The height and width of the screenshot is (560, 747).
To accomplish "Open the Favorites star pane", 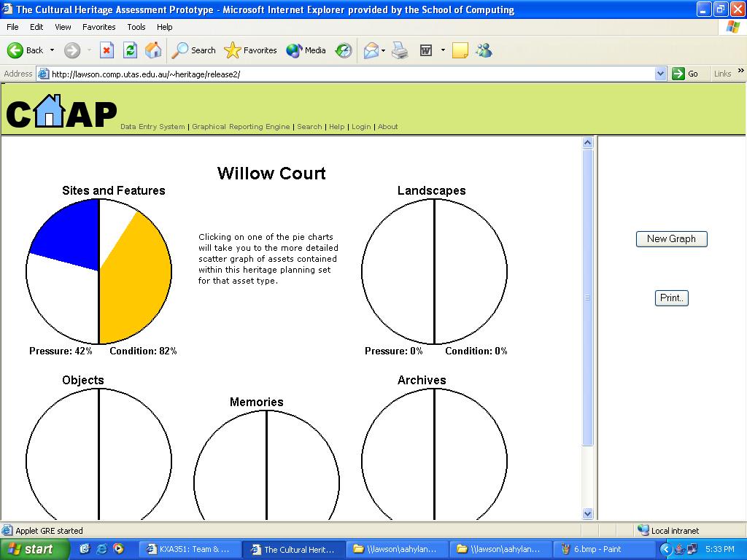I will click(251, 50).
